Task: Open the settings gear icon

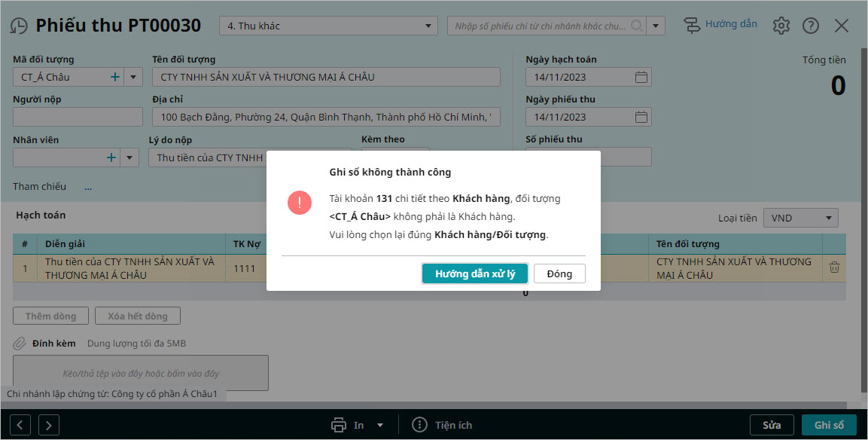Action: click(x=781, y=26)
